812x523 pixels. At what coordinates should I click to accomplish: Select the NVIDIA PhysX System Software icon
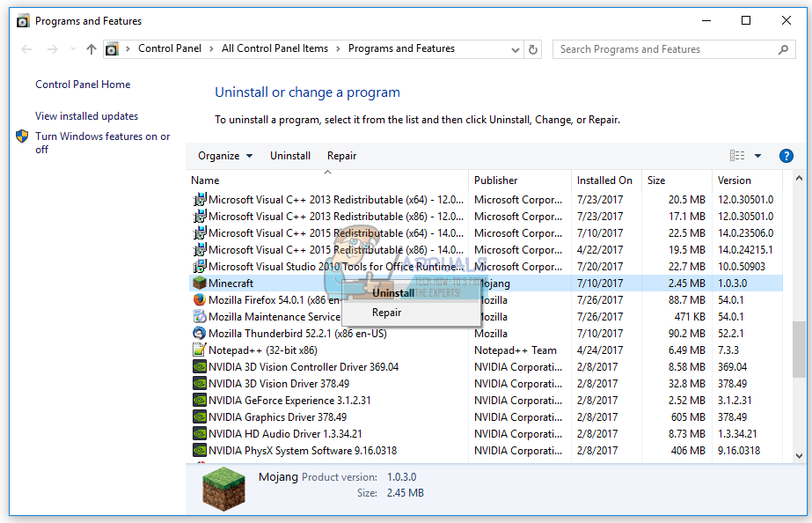tap(201, 450)
